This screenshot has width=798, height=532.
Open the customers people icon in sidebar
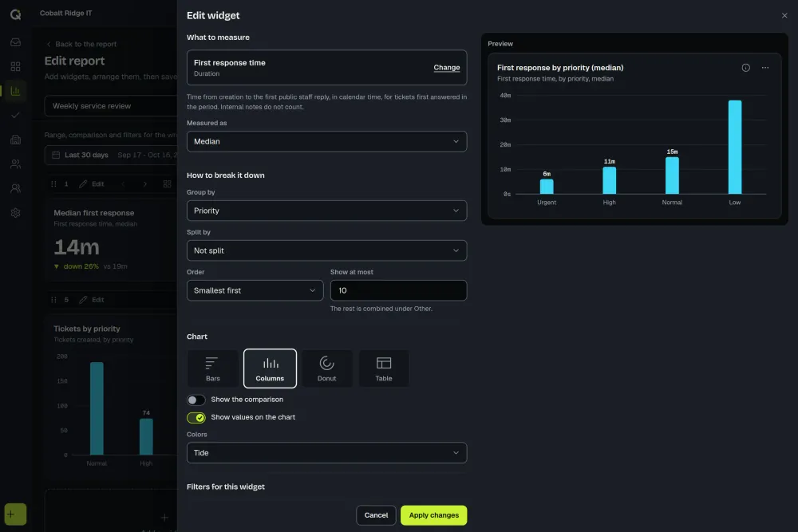click(15, 164)
